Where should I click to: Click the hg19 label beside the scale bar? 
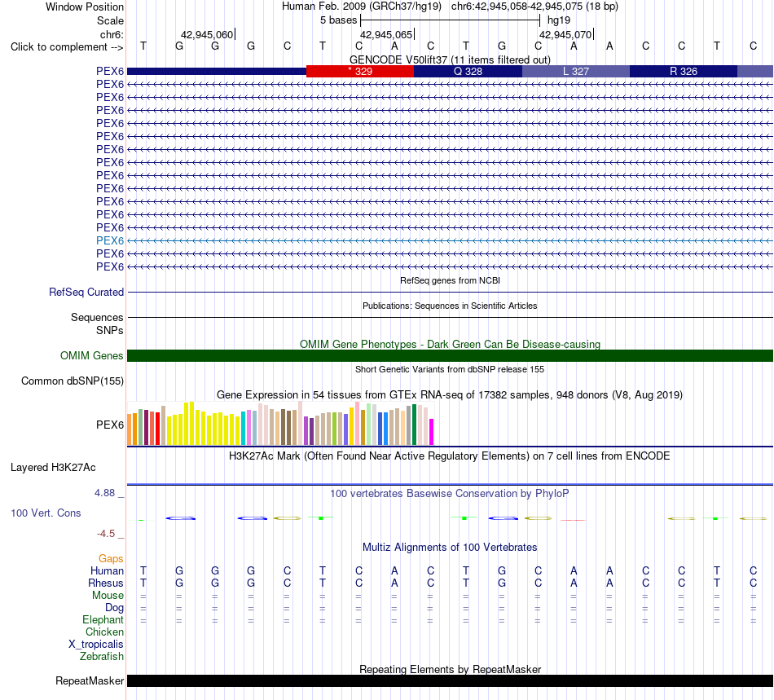click(559, 20)
